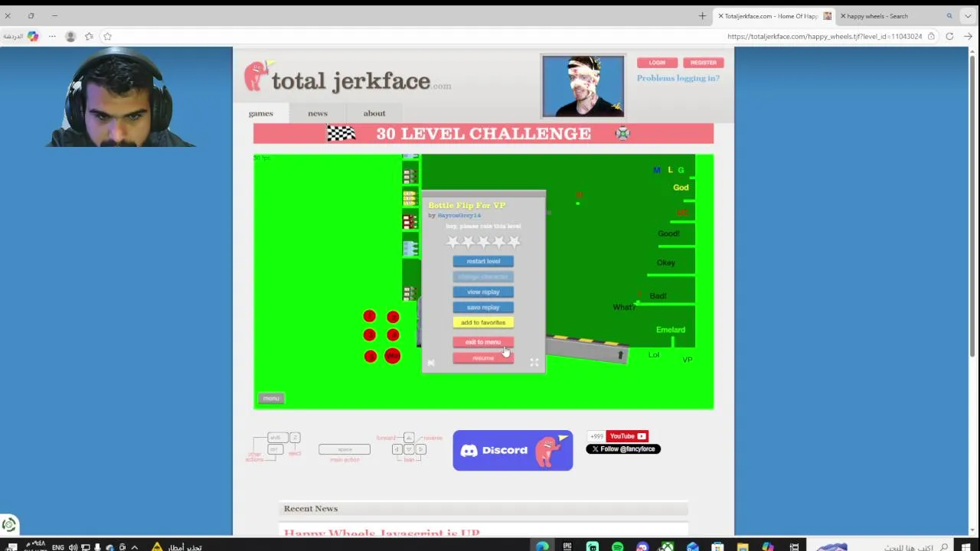Image resolution: width=980 pixels, height=551 pixels.
Task: Resume the paused game
Action: tap(483, 358)
